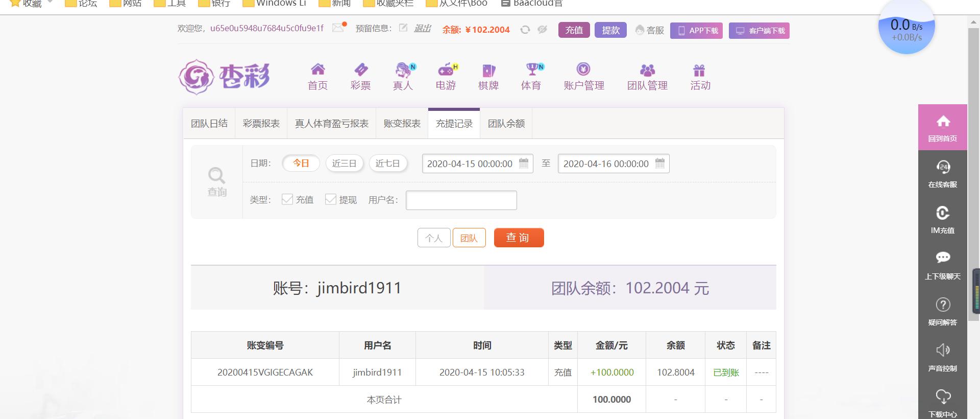Open the mail envelope message icon
The height and width of the screenshot is (419, 980).
pyautogui.click(x=338, y=28)
